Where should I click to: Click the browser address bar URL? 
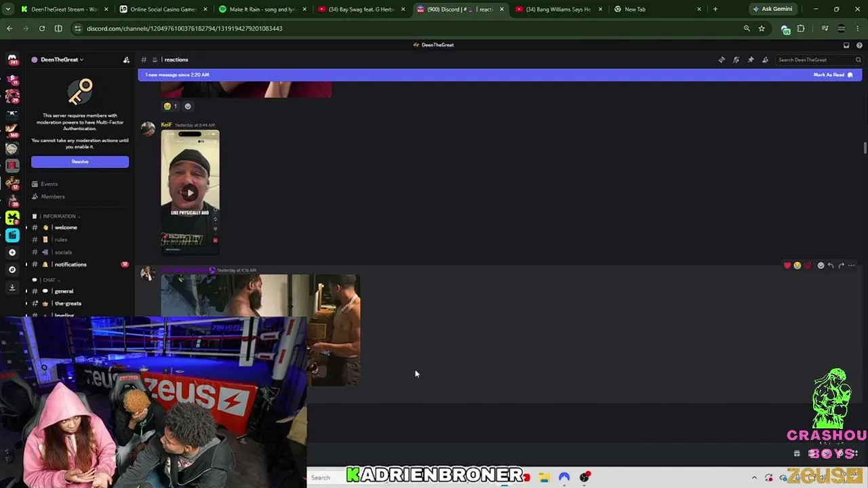click(184, 28)
